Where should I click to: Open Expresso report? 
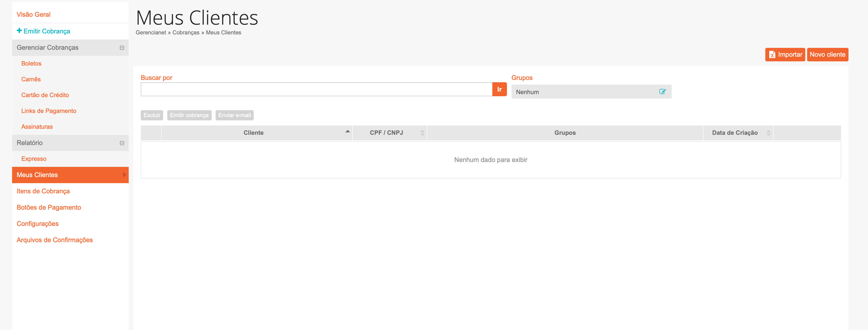(34, 159)
